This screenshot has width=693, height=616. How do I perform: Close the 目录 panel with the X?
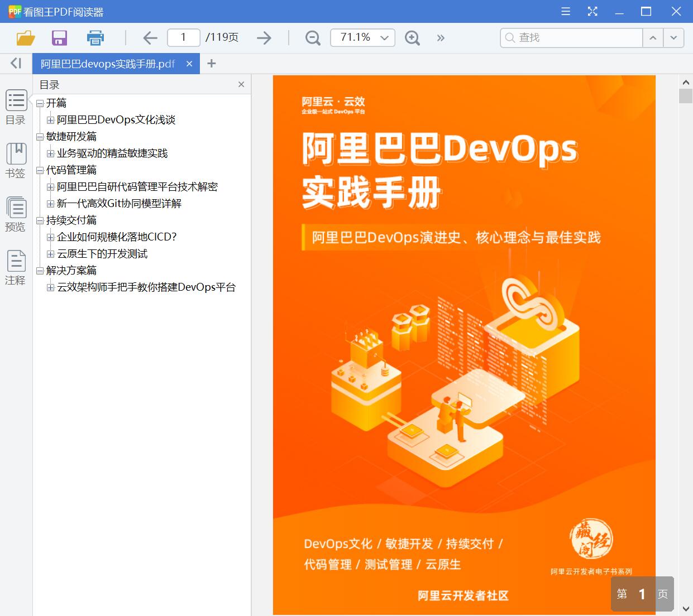[241, 84]
